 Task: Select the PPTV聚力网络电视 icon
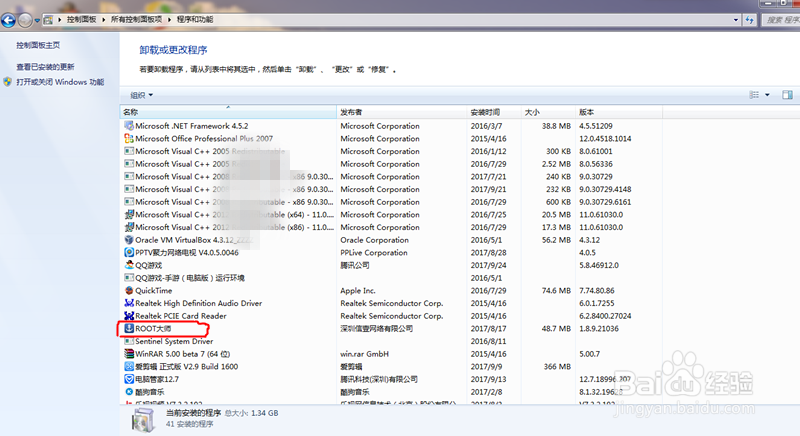[x=129, y=252]
